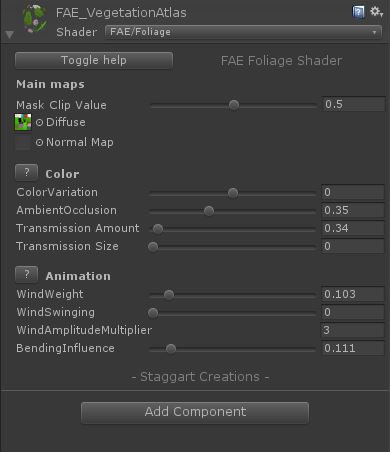Open the material help reference icon
This screenshot has height=452, width=390.
tap(359, 13)
